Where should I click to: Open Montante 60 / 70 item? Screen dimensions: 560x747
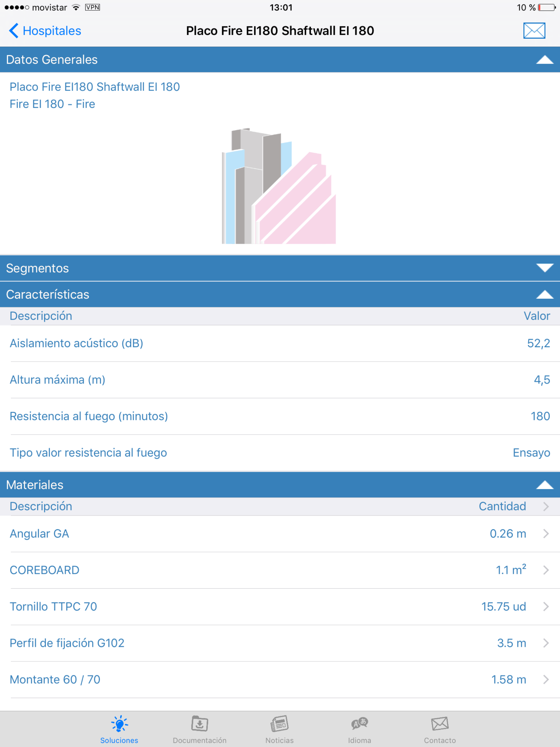pos(280,679)
